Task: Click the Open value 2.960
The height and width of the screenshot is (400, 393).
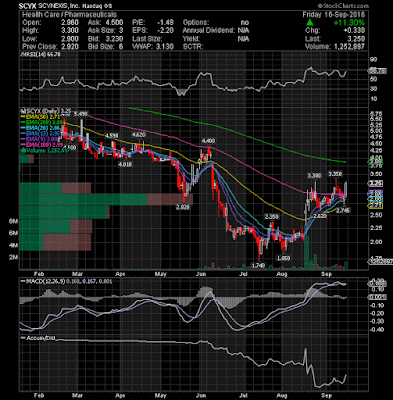Action: click(70, 23)
